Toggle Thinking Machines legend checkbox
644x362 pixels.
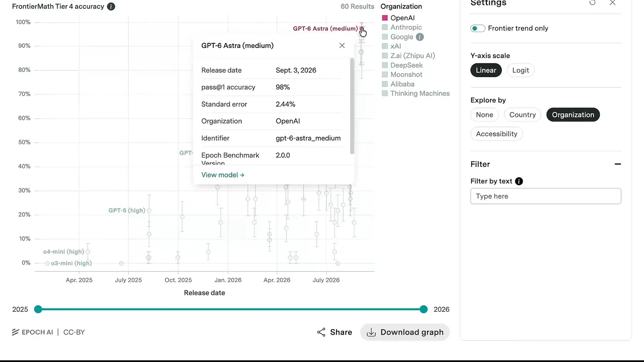tap(385, 94)
